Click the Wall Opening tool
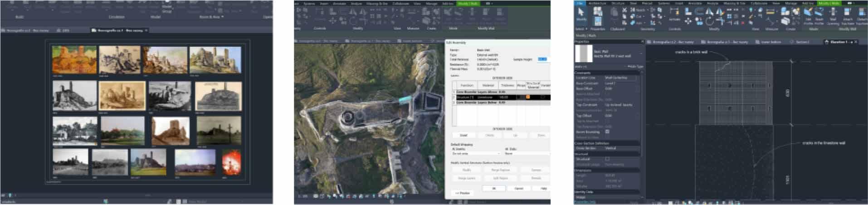This screenshot has height=205, width=868. click(x=833, y=14)
